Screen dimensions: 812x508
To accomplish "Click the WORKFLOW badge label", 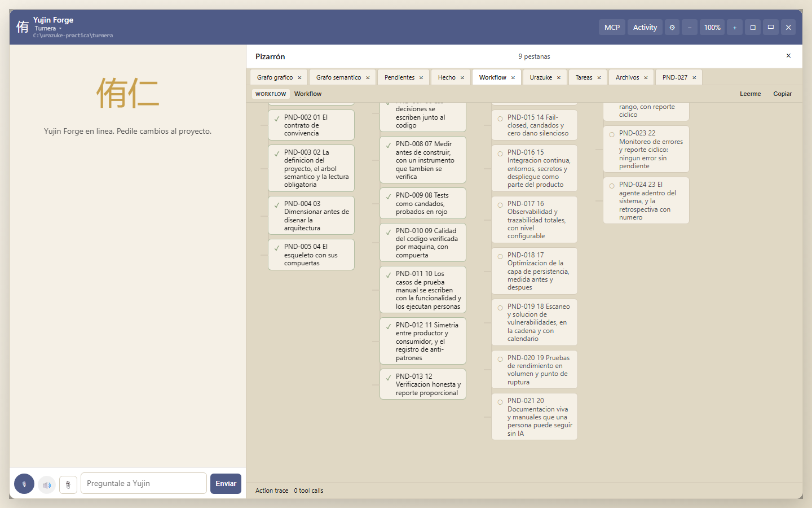I will click(x=271, y=94).
